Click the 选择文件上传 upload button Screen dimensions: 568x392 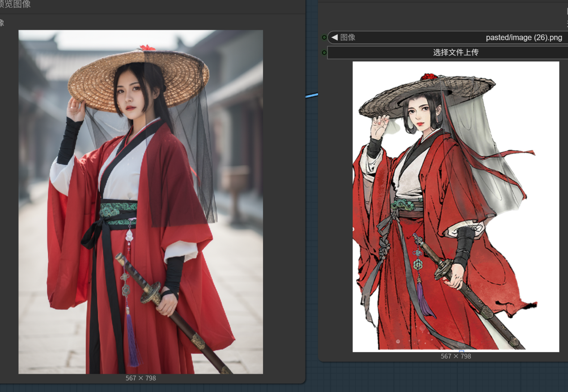coord(455,52)
